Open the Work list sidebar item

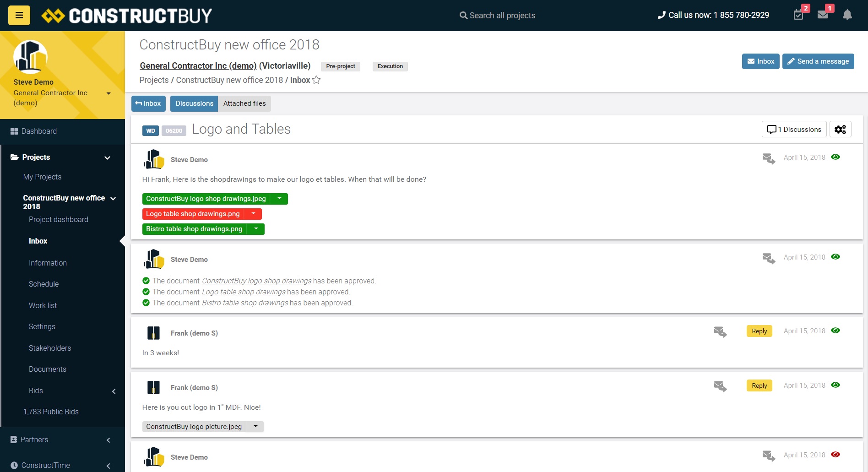pos(43,306)
